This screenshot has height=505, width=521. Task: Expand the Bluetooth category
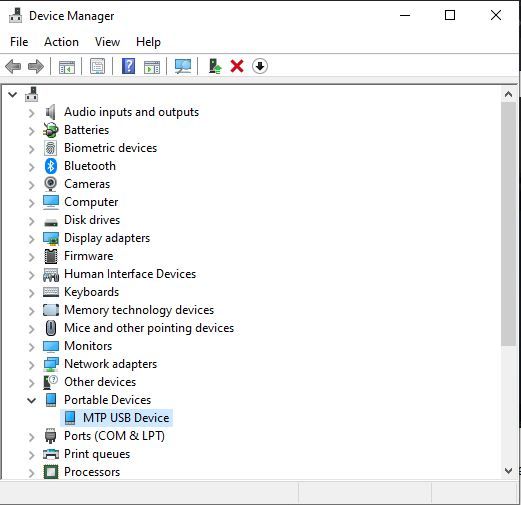pos(31,167)
